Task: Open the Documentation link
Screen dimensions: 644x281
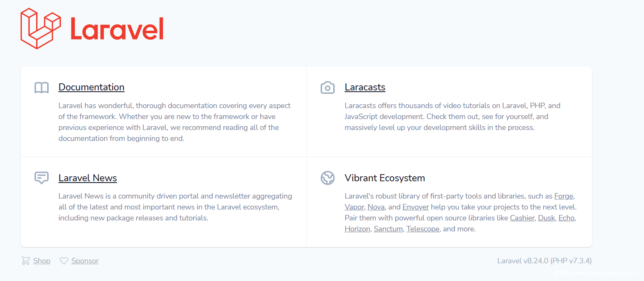Action: coord(91,87)
